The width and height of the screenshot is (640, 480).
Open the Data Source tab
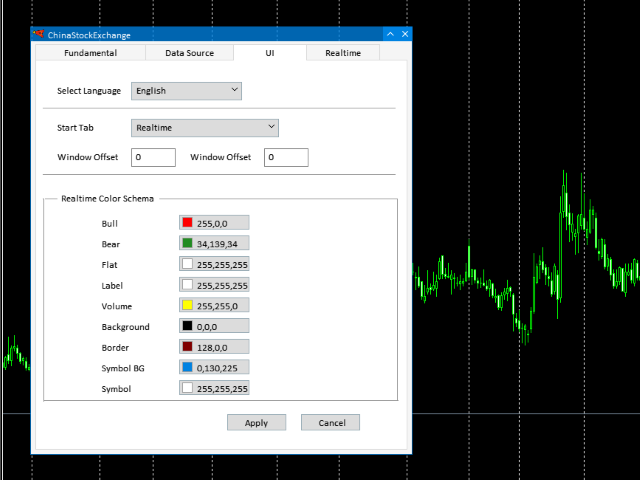point(189,53)
